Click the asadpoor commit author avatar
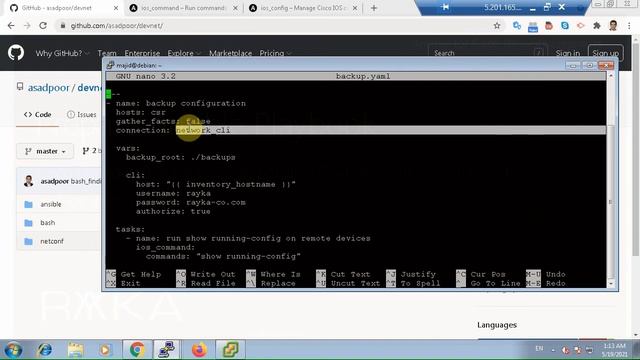The height and width of the screenshot is (360, 640). (29, 181)
